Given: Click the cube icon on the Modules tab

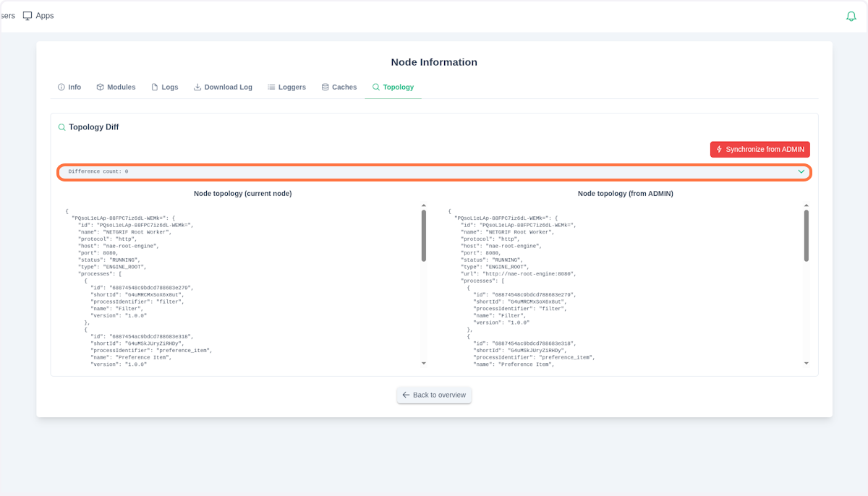Looking at the screenshot, I should [x=99, y=87].
